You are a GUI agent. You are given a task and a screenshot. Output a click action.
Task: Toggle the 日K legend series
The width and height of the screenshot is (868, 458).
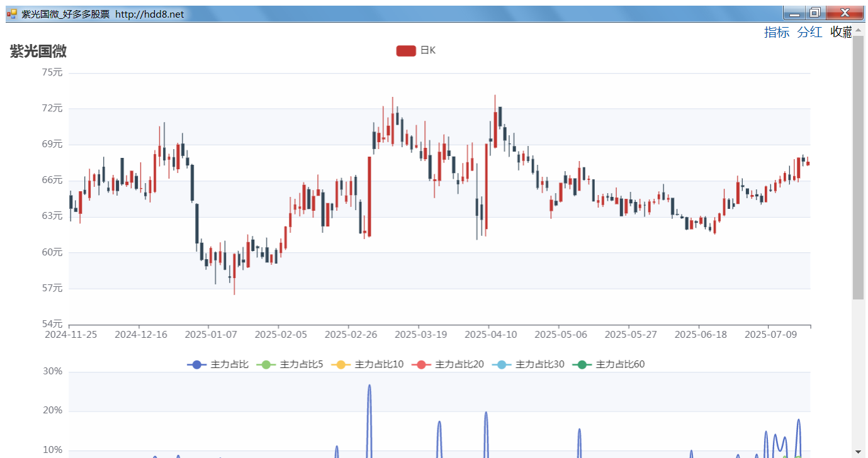(x=416, y=50)
